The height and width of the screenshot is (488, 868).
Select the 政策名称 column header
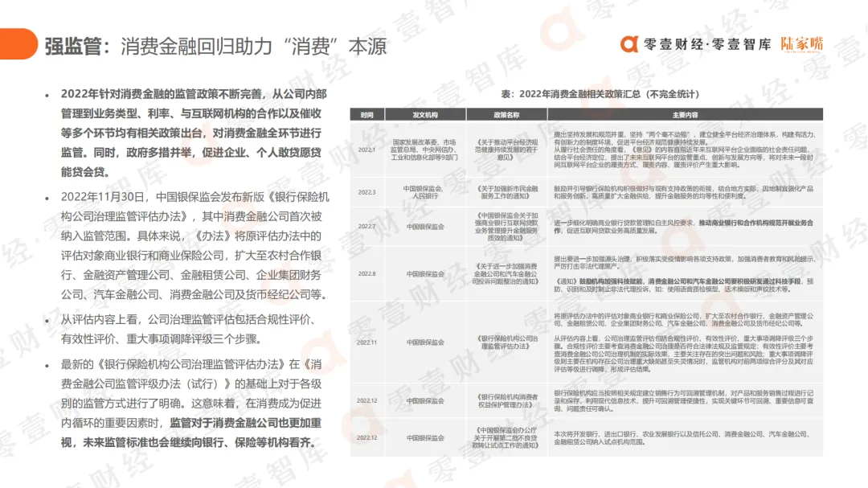click(x=506, y=115)
